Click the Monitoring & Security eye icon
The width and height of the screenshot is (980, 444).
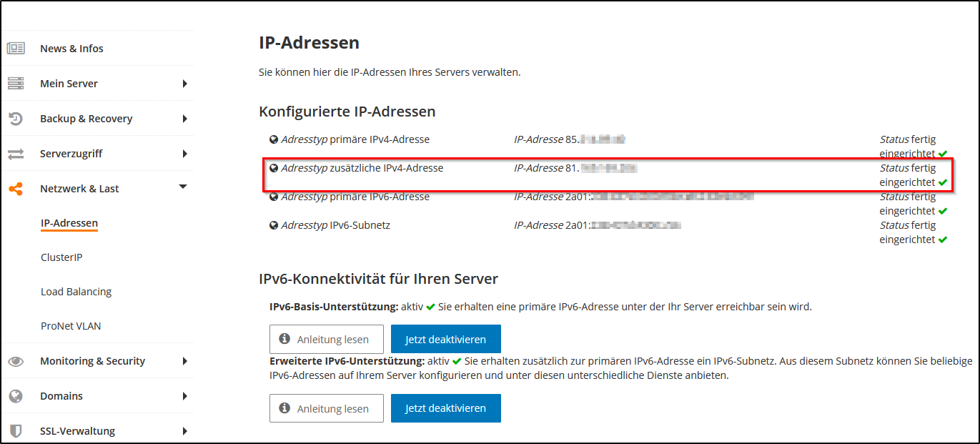point(15,360)
